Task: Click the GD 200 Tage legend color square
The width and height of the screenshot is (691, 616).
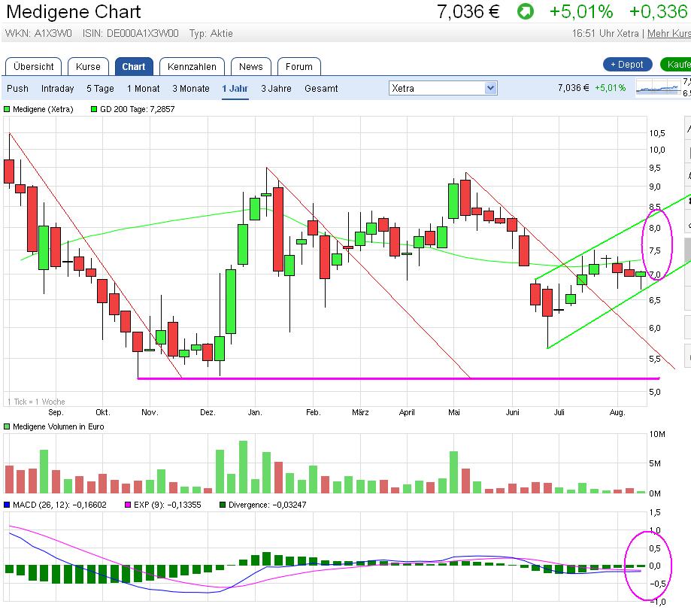Action: [x=94, y=109]
